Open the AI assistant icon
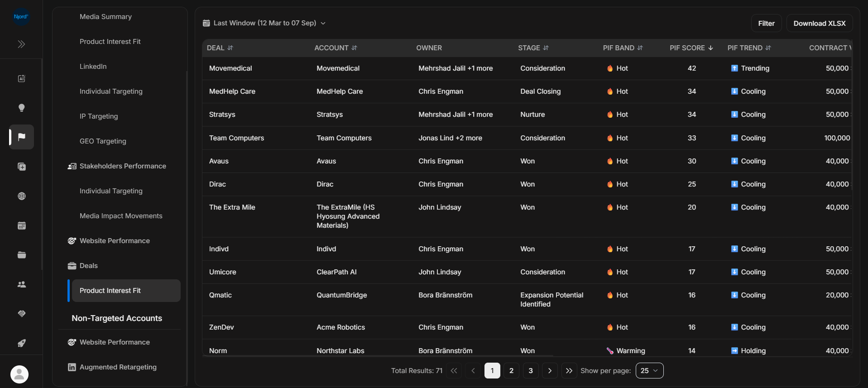 click(x=21, y=78)
